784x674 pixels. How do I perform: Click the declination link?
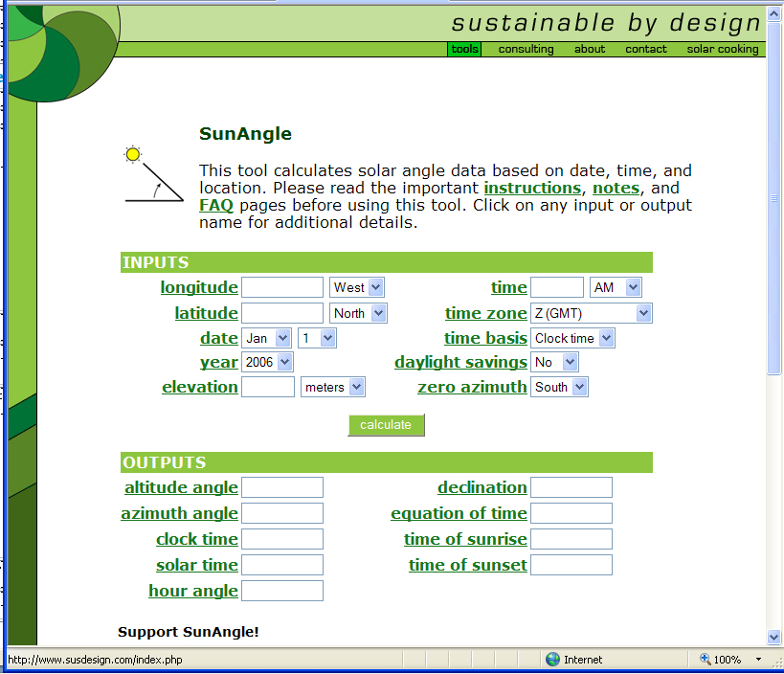click(x=482, y=487)
